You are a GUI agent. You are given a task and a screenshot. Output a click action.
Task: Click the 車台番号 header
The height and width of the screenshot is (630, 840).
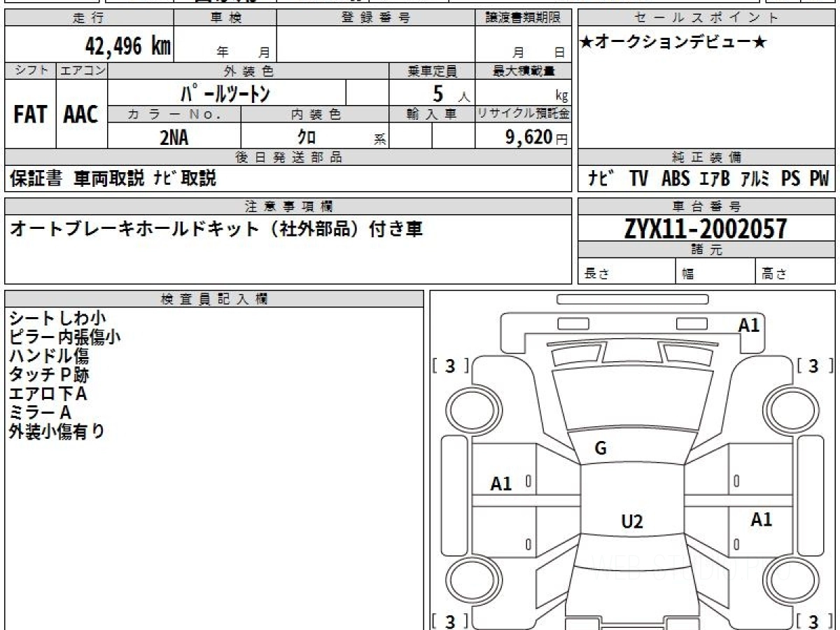click(x=706, y=206)
